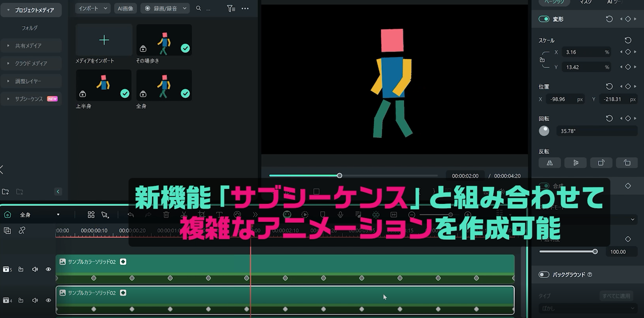Click horizontal flip icon under 反転
The height and width of the screenshot is (318, 644).
550,163
